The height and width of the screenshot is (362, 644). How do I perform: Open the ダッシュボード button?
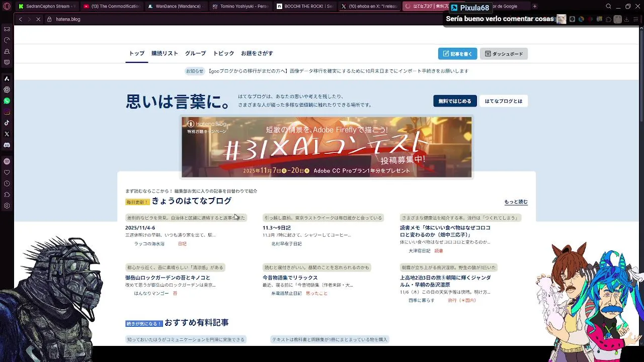(x=504, y=54)
